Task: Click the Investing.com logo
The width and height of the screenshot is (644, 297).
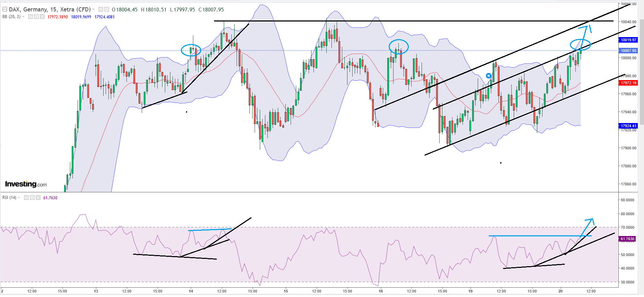Action: [26, 184]
